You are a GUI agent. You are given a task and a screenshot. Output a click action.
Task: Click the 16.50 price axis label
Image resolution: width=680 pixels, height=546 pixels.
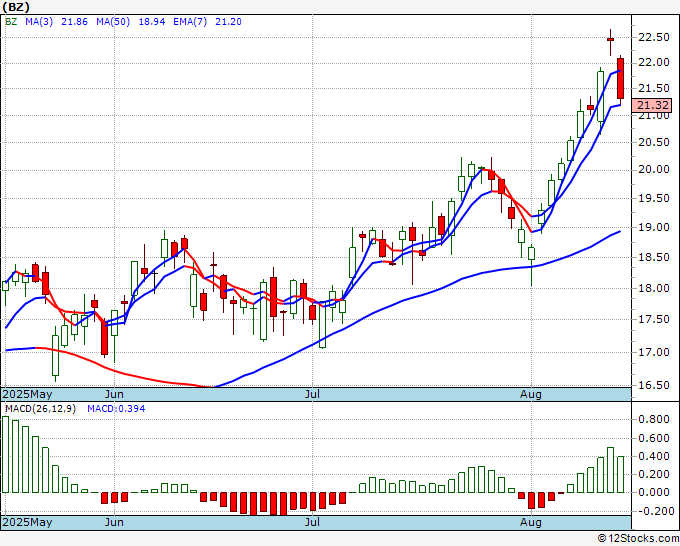point(654,385)
